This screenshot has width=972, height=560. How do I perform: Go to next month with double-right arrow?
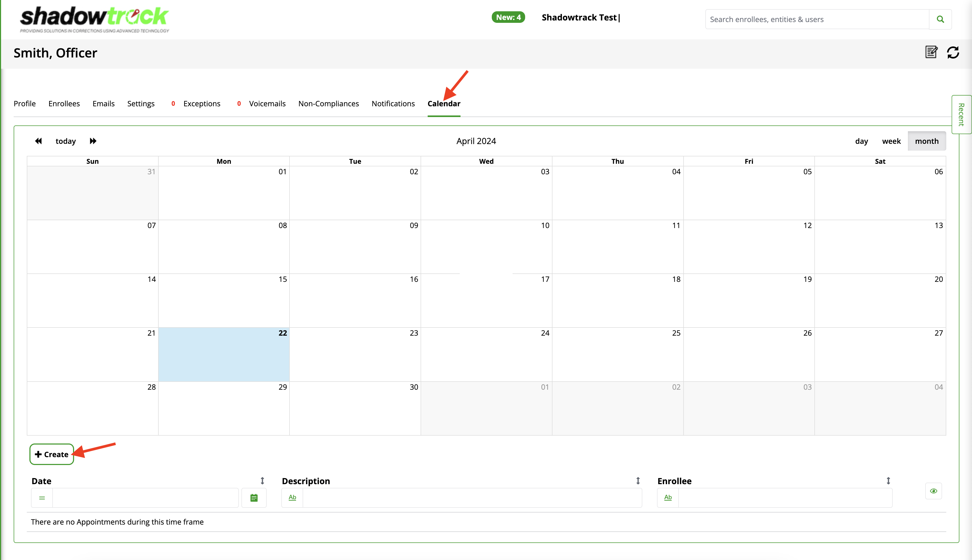93,141
